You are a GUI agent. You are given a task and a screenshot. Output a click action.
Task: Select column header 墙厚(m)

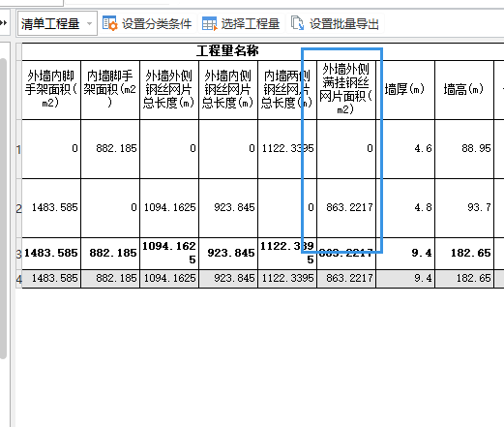[x=405, y=90]
